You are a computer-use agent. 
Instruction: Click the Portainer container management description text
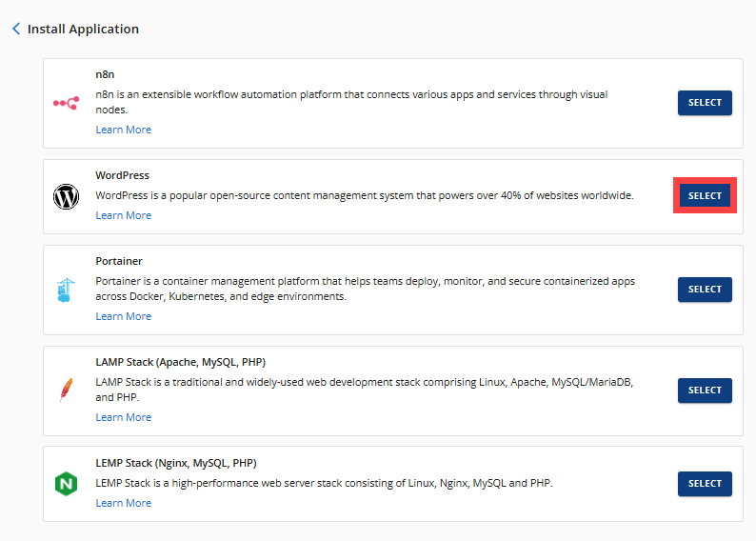coord(365,289)
